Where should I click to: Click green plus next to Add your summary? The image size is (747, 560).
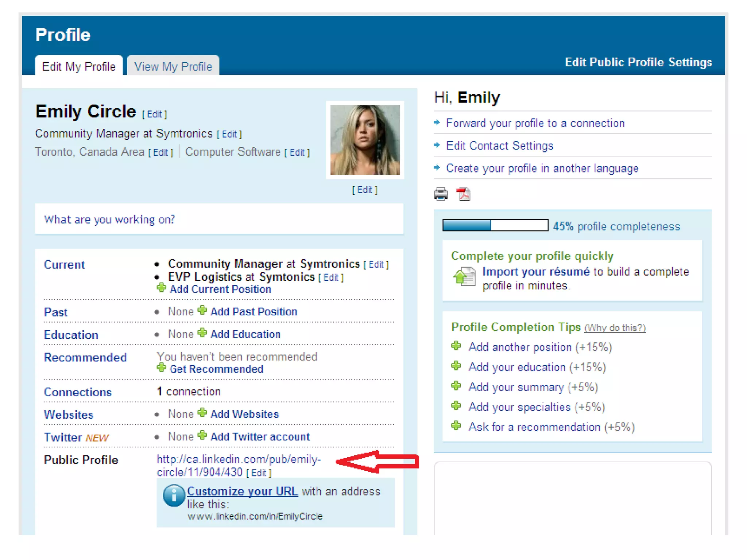click(x=456, y=386)
